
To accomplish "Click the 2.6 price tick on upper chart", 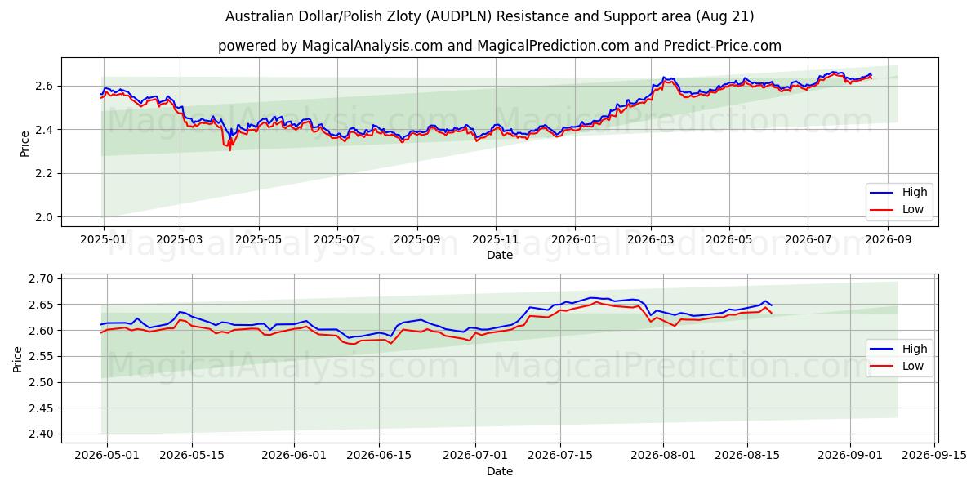I will 46,86.
